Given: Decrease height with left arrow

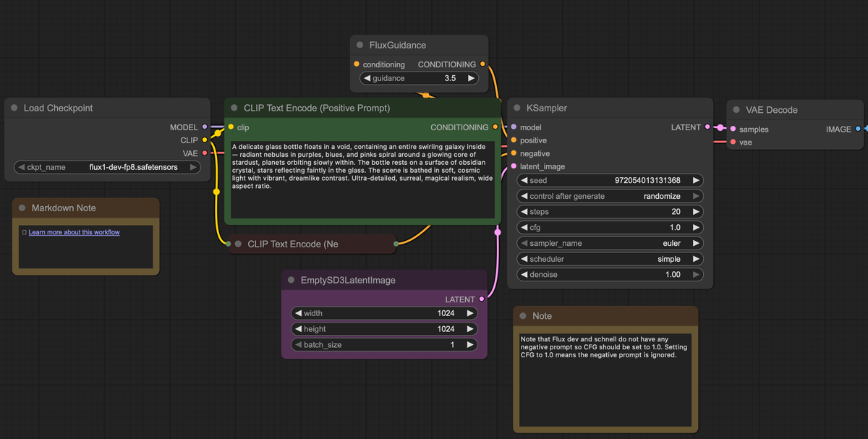Looking at the screenshot, I should click(x=297, y=329).
